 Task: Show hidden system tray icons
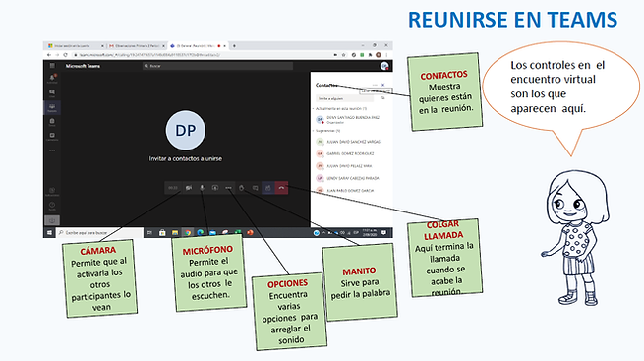324,233
